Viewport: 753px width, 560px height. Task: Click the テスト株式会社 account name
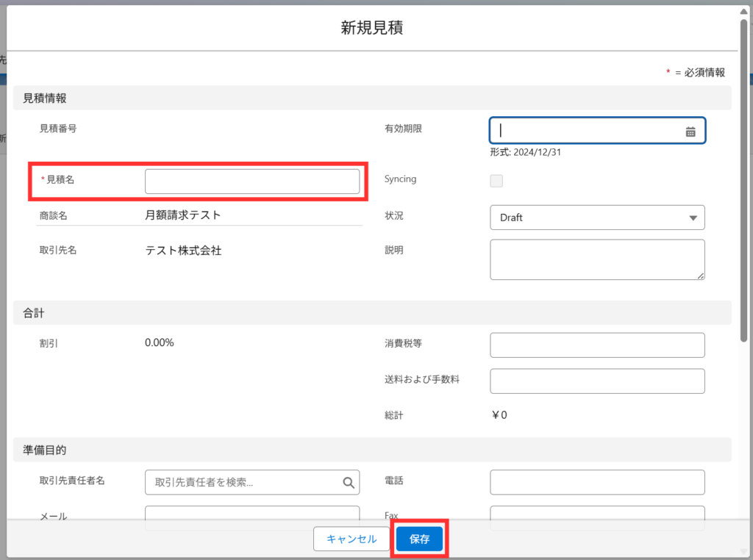tap(183, 251)
